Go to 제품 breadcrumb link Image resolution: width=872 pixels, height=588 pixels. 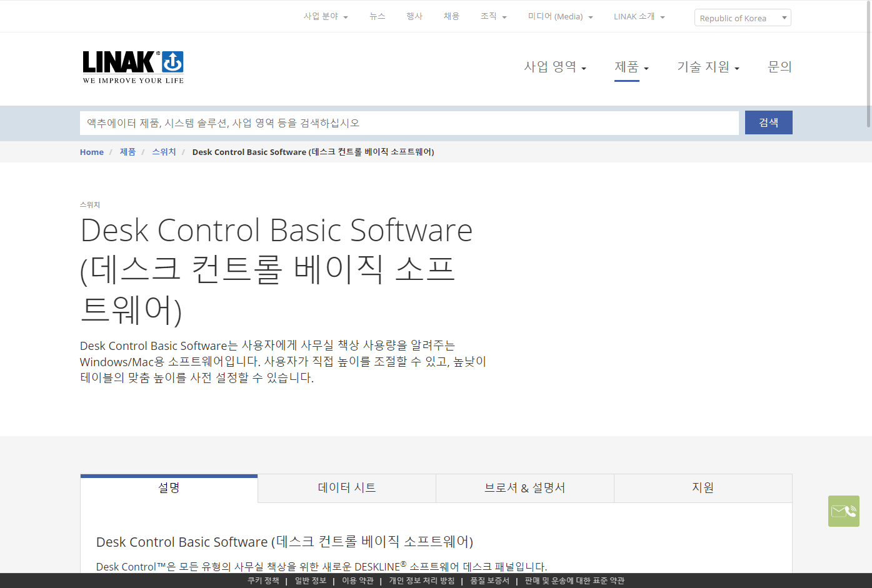click(128, 152)
